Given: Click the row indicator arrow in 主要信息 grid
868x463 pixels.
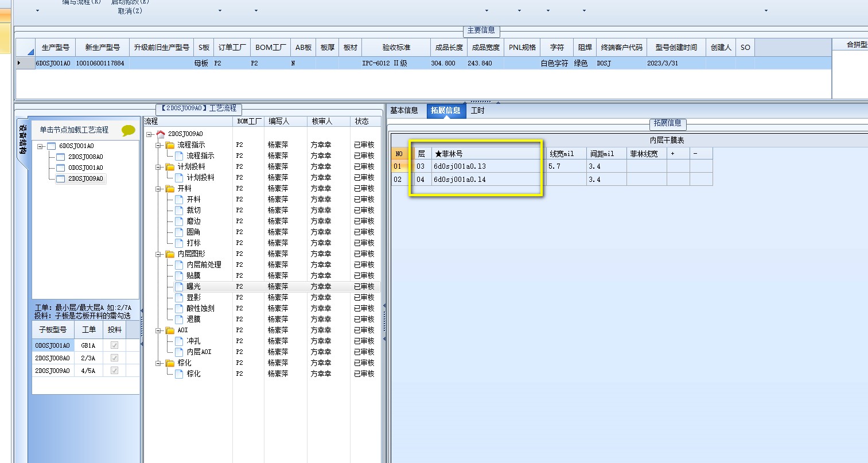Looking at the screenshot, I should [x=20, y=63].
